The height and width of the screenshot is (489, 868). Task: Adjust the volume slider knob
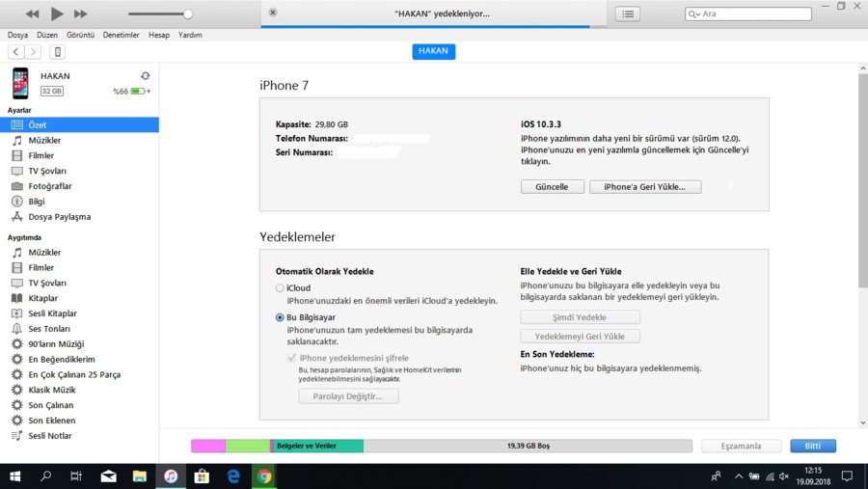[188, 14]
